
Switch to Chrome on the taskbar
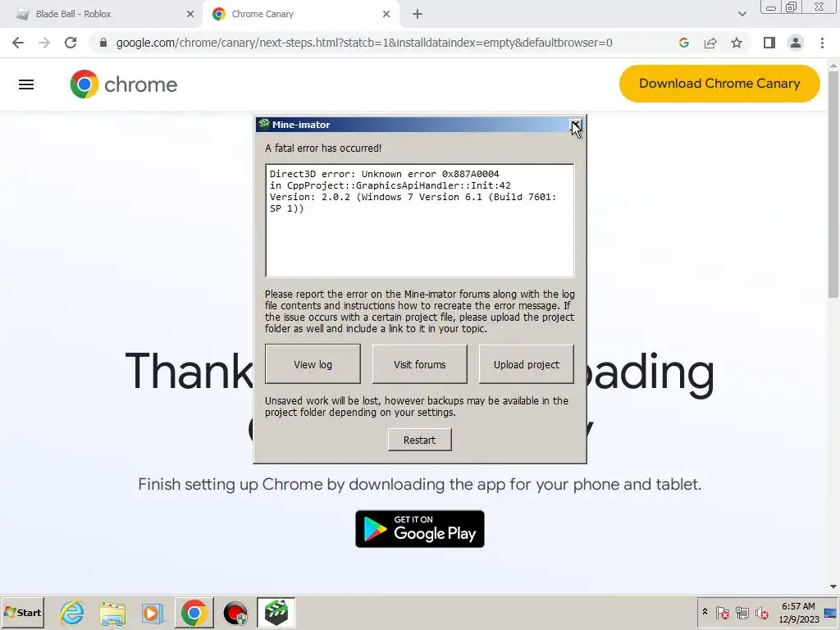[194, 612]
